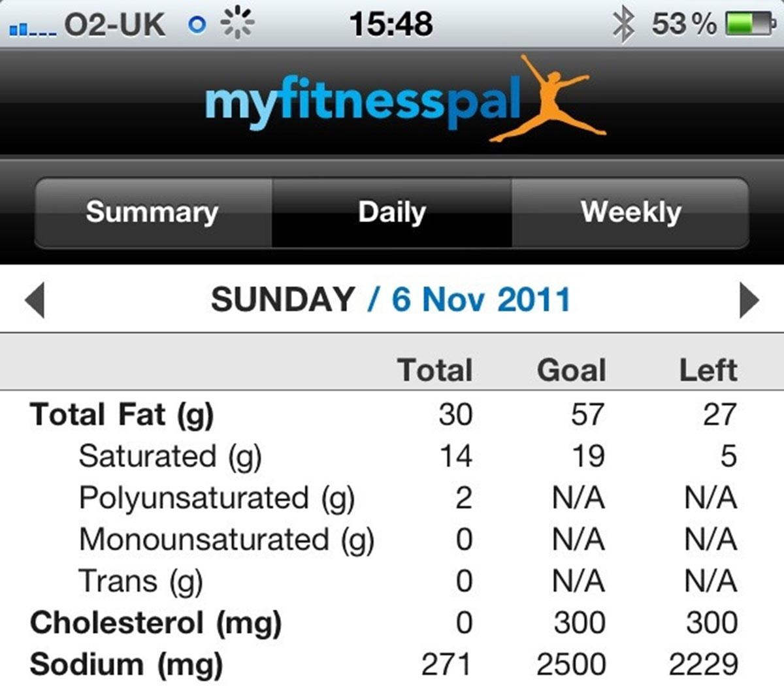Image resolution: width=784 pixels, height=686 pixels.
Task: Tap the battery indicator icon
Action: click(x=749, y=25)
